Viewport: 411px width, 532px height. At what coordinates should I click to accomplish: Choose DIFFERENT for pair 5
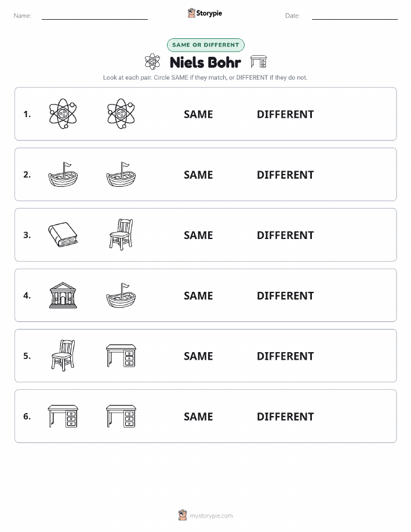coord(285,356)
